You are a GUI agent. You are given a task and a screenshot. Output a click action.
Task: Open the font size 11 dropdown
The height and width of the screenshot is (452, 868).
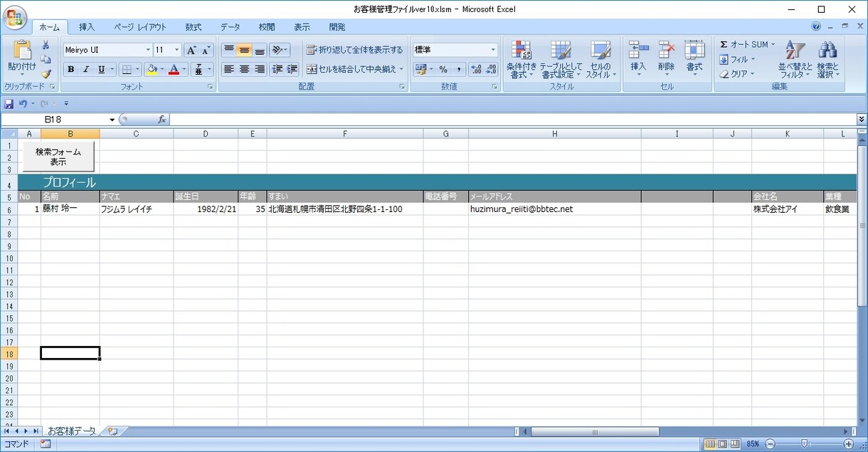point(177,50)
